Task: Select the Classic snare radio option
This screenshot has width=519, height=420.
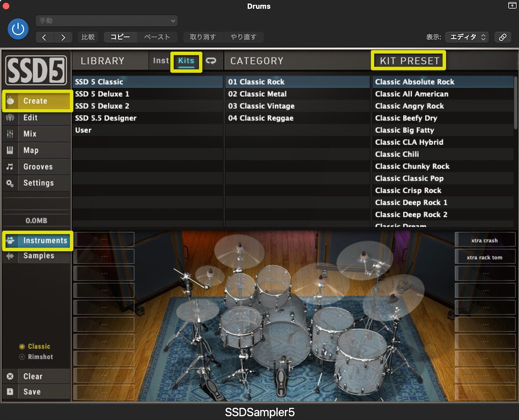Action: click(22, 346)
